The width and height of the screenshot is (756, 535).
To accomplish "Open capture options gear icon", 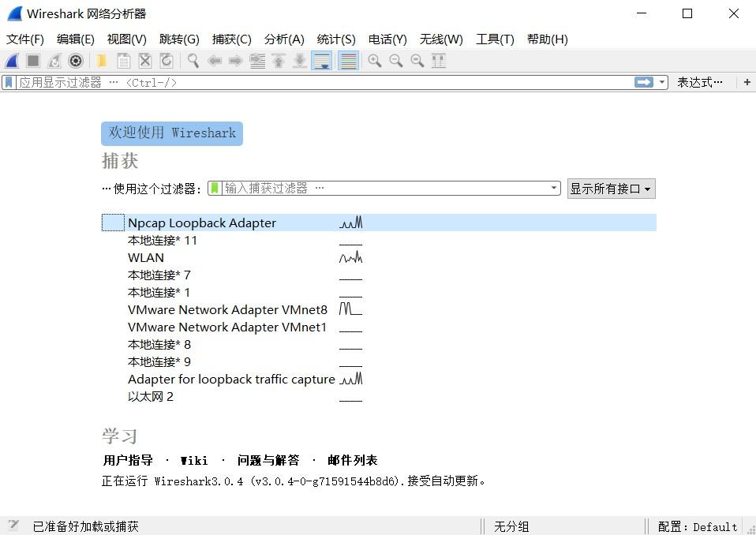I will click(76, 61).
